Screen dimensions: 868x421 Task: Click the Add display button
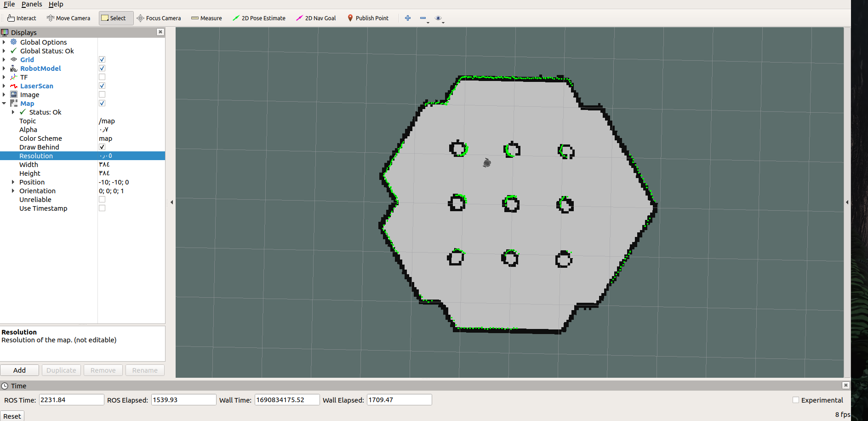click(x=19, y=370)
